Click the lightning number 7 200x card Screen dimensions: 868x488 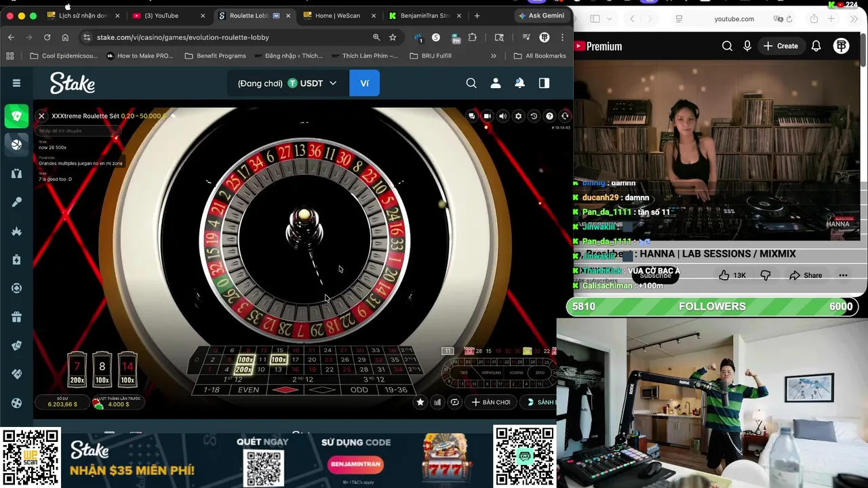pyautogui.click(x=77, y=370)
